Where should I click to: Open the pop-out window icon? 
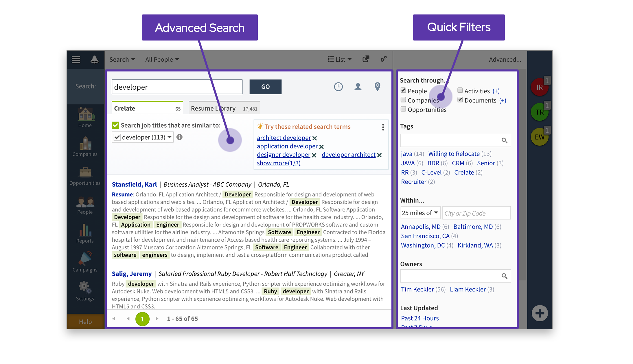click(x=366, y=59)
